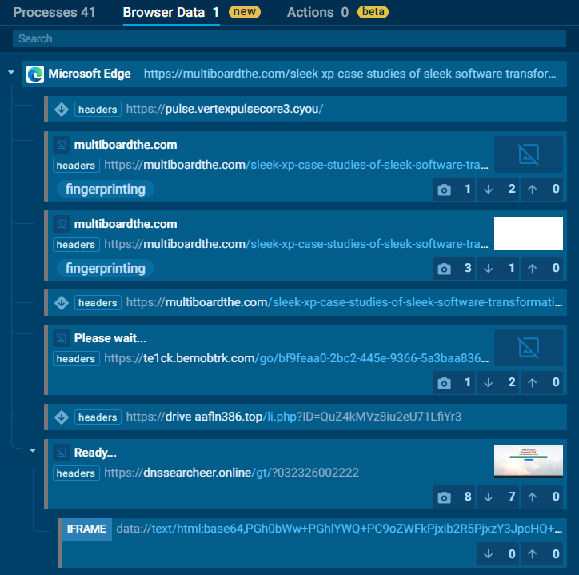
Task: Select first multiboardthe.com title above headers
Action: [126, 145]
